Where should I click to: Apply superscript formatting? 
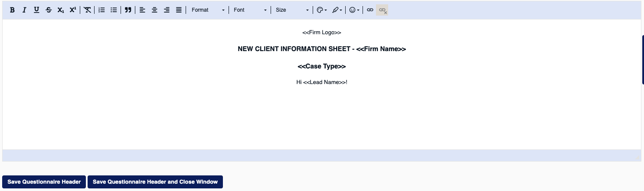point(73,10)
